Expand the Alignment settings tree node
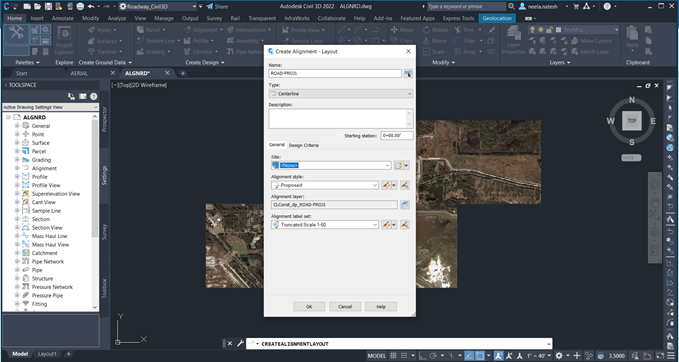 pyautogui.click(x=17, y=168)
